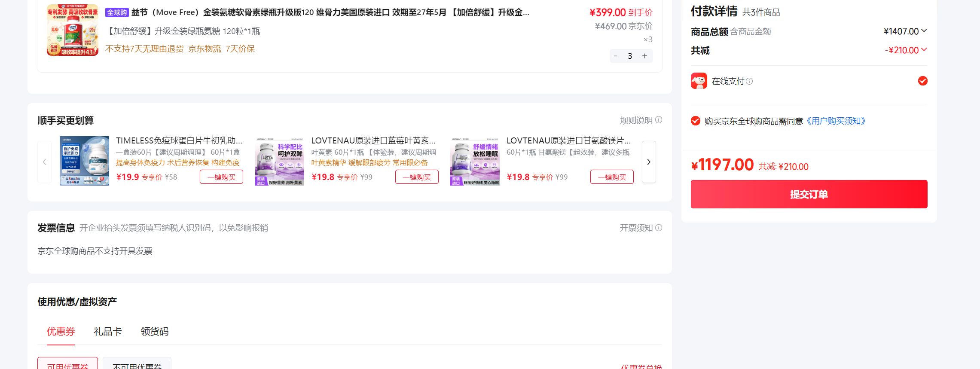
Task: Open the LOVTENAU蓝莓叶黄素 product image
Action: [280, 161]
